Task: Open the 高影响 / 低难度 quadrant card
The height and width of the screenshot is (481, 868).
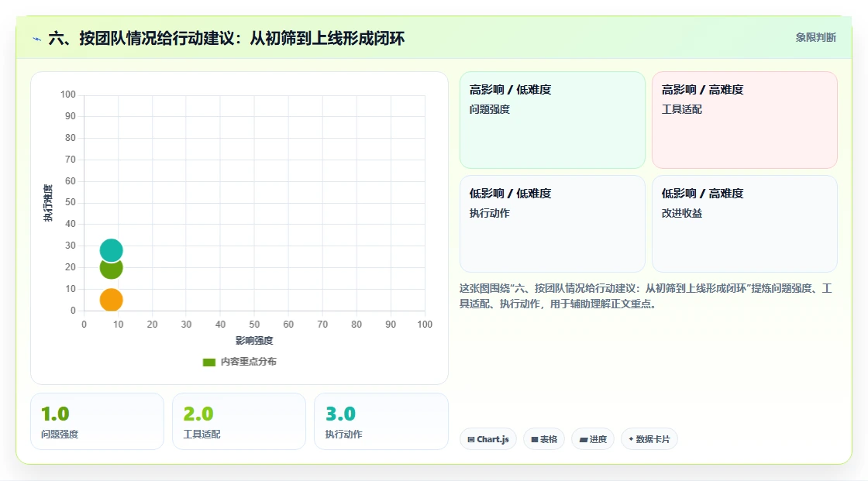Action: pyautogui.click(x=552, y=119)
